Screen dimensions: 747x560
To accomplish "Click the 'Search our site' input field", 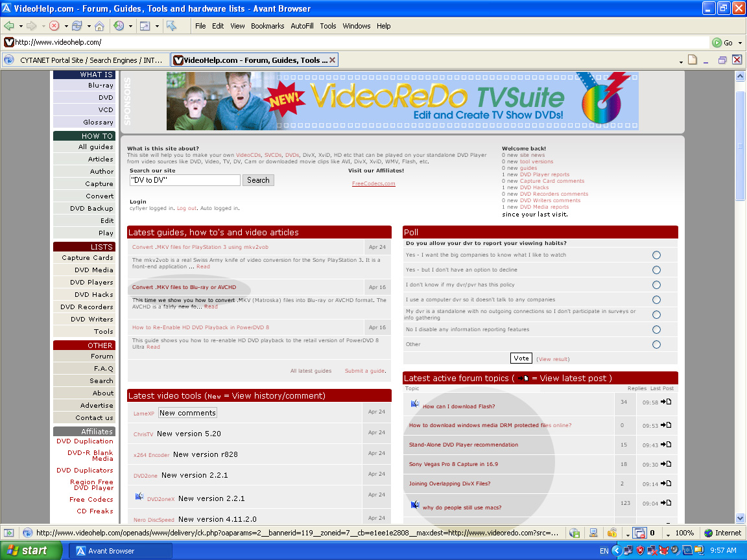I will [x=185, y=180].
